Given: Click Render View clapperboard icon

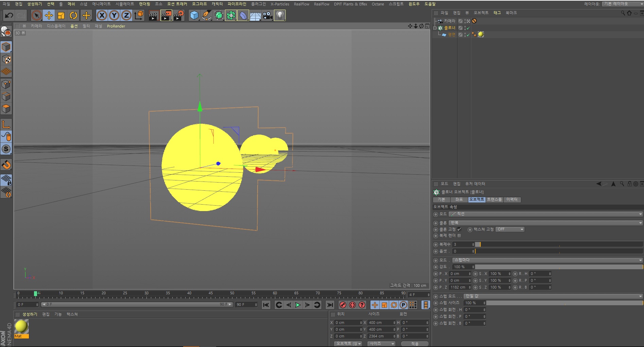Looking at the screenshot, I should 154,15.
